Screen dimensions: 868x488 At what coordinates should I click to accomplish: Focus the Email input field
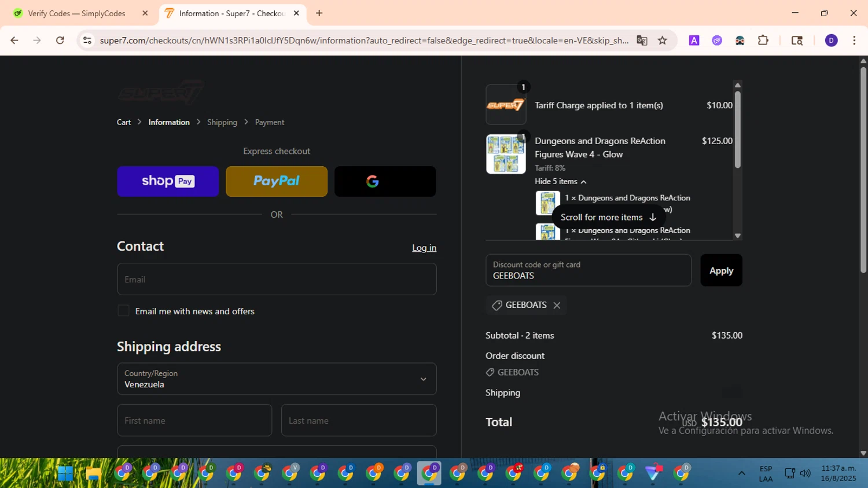point(277,279)
